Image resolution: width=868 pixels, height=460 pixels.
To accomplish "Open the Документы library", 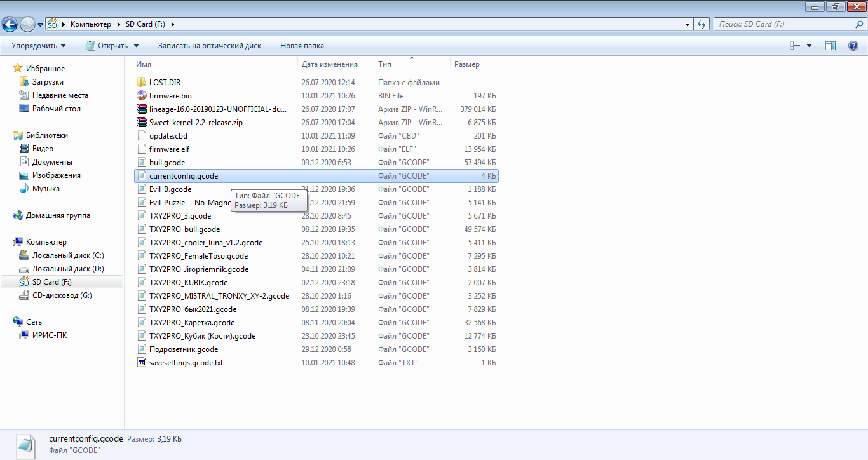I will [x=52, y=162].
